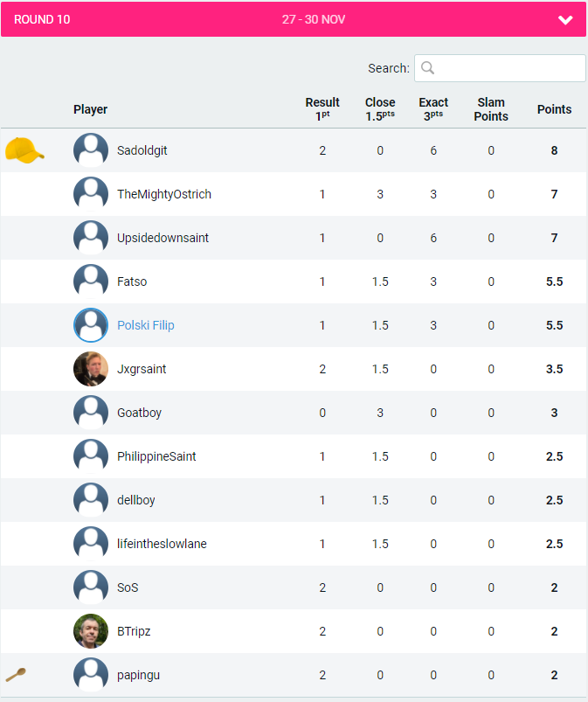The image size is (588, 702).
Task: Click BTripz's profile photo
Action: [91, 631]
